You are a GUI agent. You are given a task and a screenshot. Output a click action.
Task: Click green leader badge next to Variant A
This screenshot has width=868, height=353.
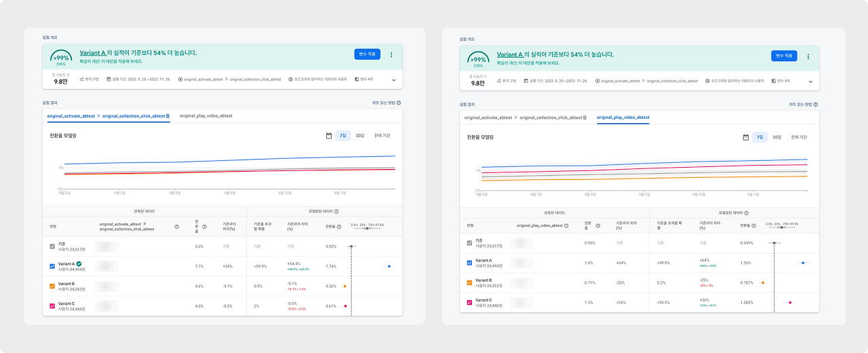coord(79,263)
